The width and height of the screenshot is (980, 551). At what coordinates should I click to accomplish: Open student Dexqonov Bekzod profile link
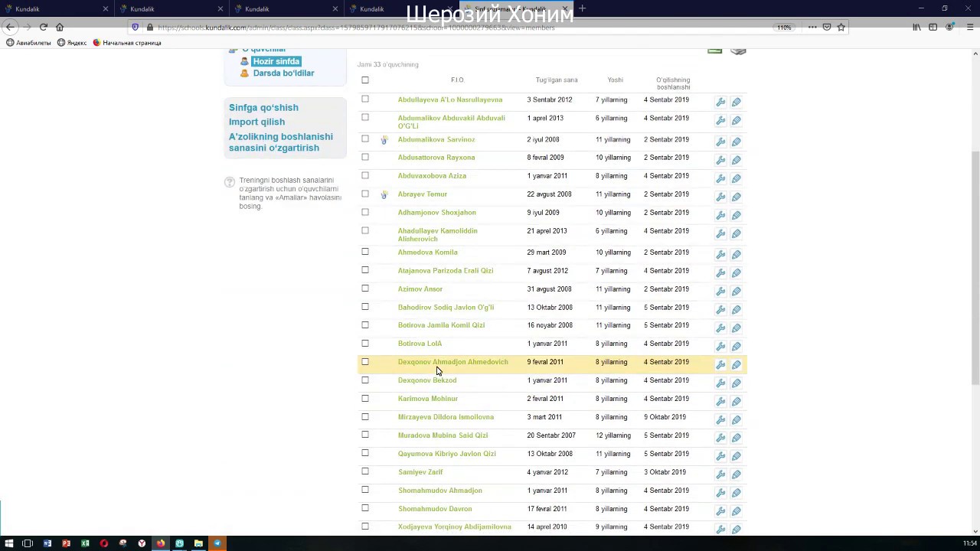coord(427,380)
